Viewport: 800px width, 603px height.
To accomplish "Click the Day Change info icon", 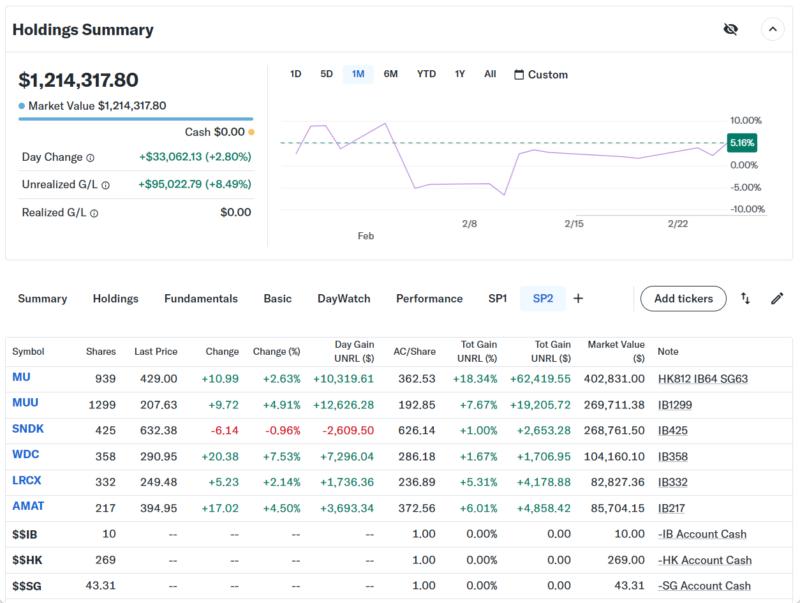I will pos(90,158).
